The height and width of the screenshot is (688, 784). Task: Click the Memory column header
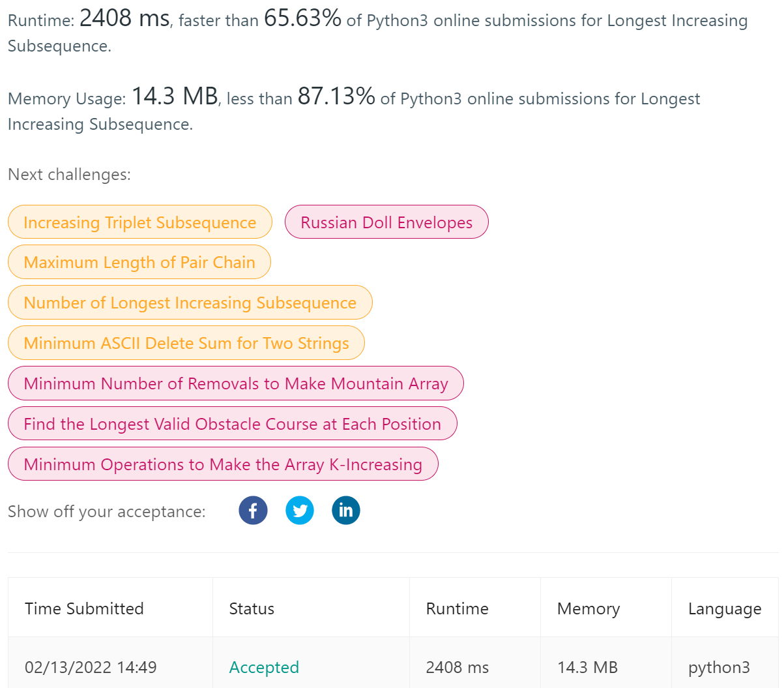[588, 608]
